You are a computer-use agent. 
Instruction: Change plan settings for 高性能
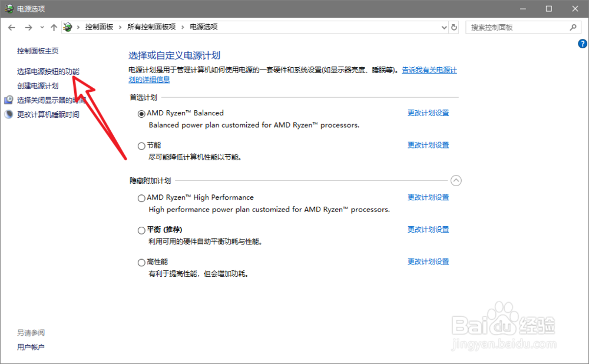(x=428, y=262)
